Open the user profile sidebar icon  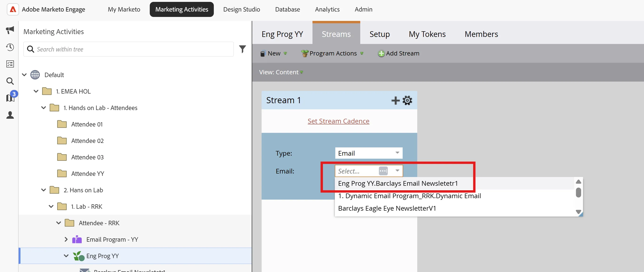point(10,115)
